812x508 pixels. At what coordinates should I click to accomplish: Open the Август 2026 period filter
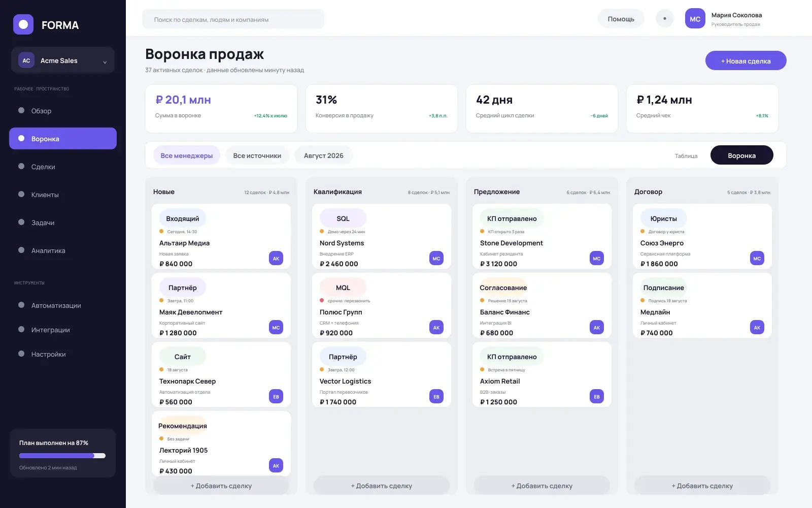click(x=324, y=155)
